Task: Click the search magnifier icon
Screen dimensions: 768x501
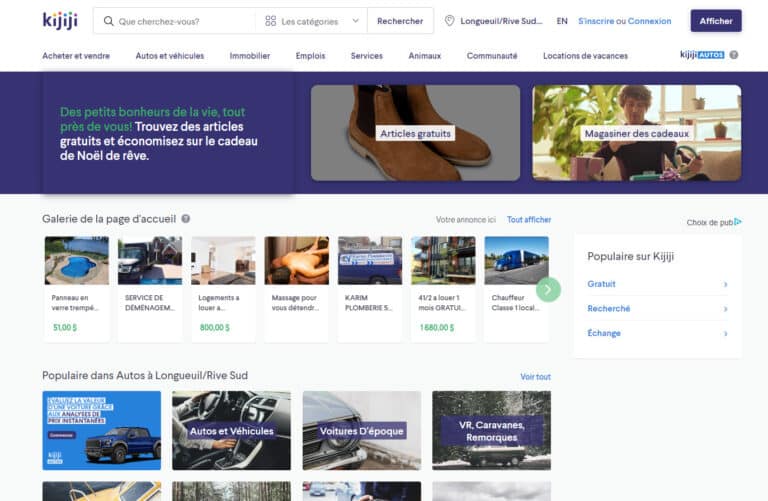Action: pyautogui.click(x=108, y=21)
